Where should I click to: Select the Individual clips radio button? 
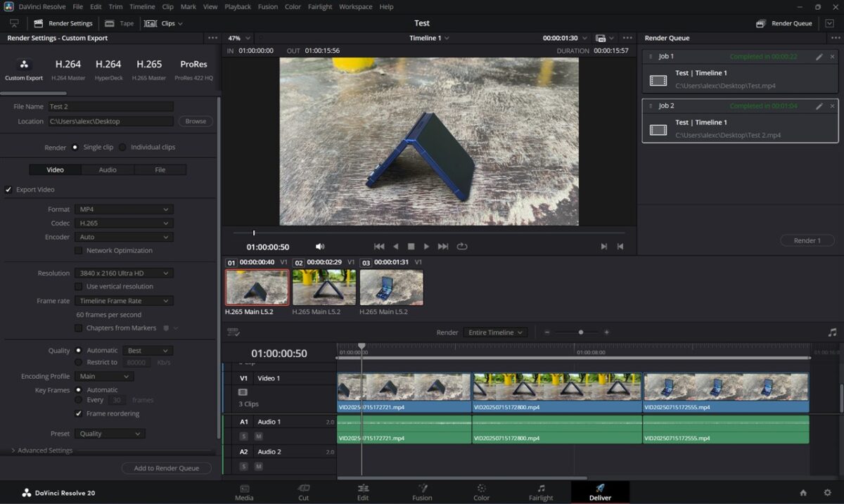pos(123,148)
